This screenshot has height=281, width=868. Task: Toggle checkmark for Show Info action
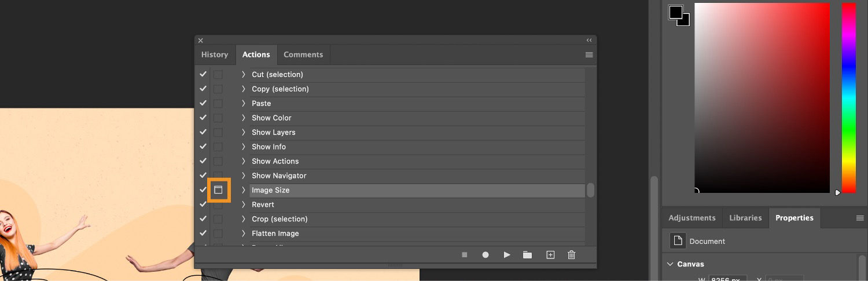(203, 147)
